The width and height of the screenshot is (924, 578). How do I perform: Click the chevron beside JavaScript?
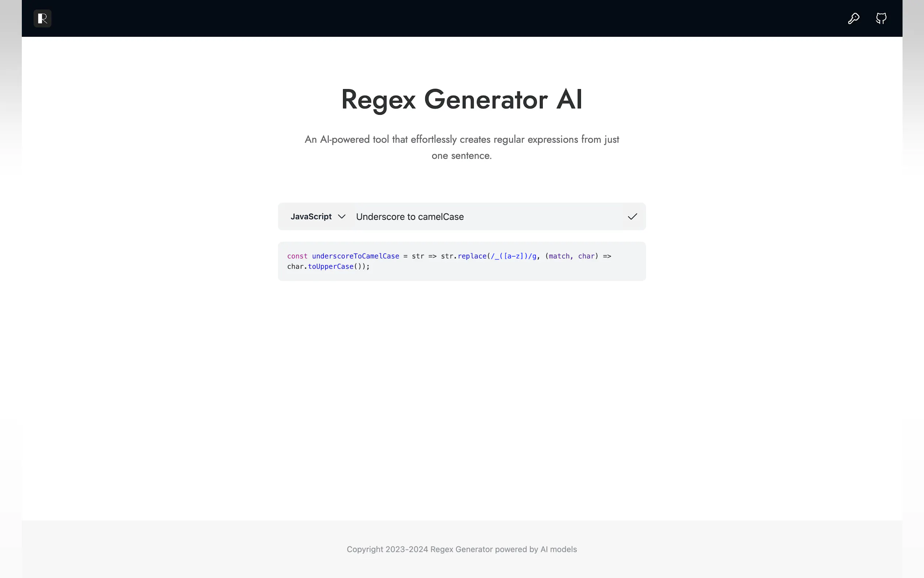(x=342, y=216)
